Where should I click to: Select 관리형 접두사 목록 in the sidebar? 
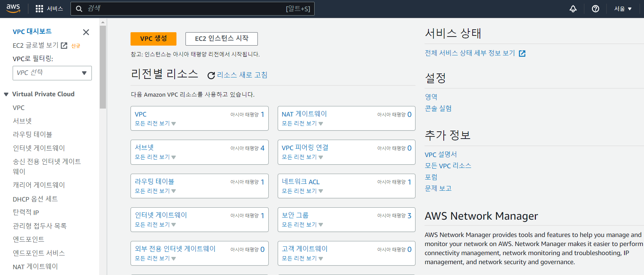pyautogui.click(x=40, y=226)
